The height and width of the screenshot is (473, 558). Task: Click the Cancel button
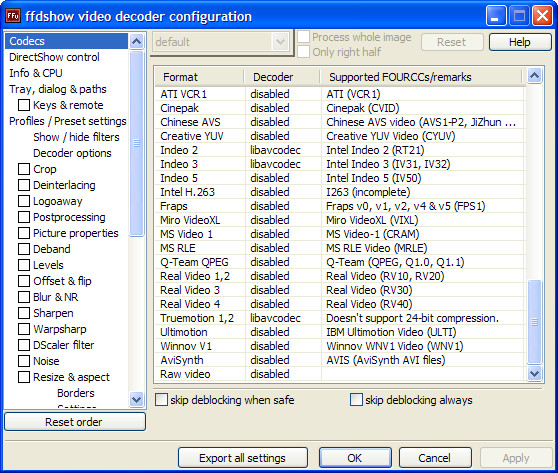(435, 458)
